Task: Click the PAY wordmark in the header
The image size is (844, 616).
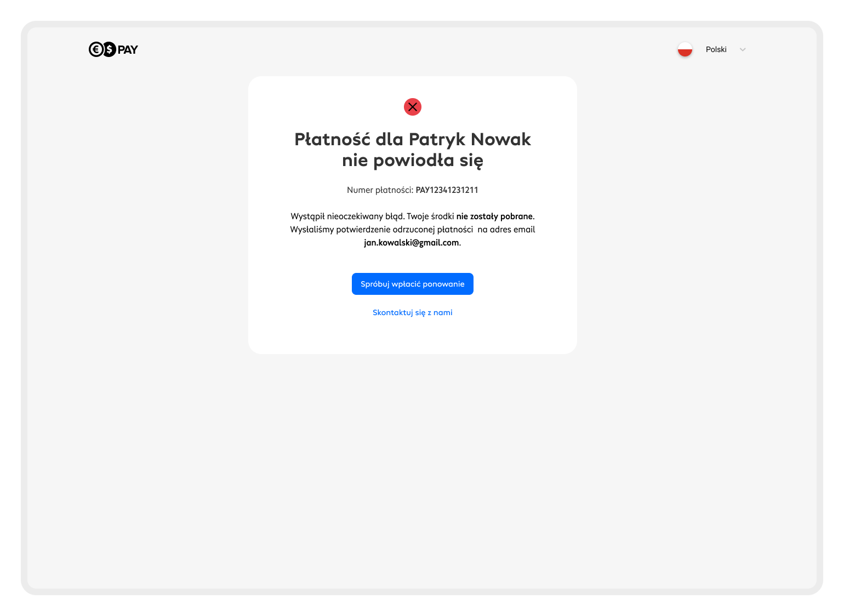Action: pyautogui.click(x=128, y=50)
